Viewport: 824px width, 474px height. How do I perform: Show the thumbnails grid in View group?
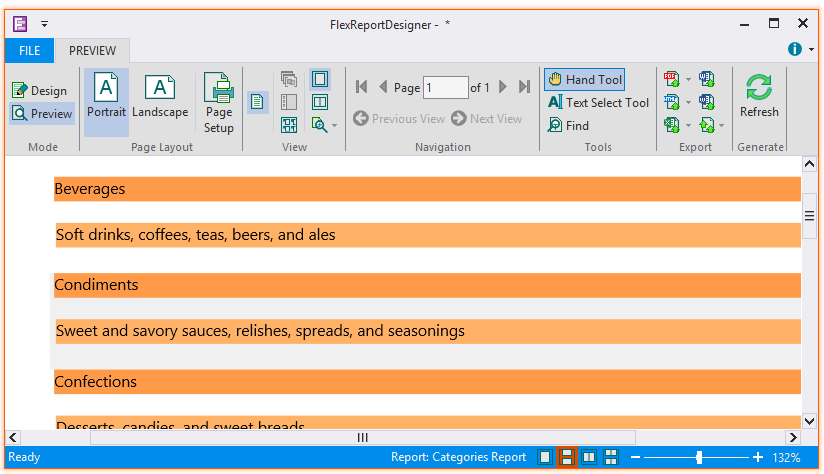pyautogui.click(x=289, y=125)
